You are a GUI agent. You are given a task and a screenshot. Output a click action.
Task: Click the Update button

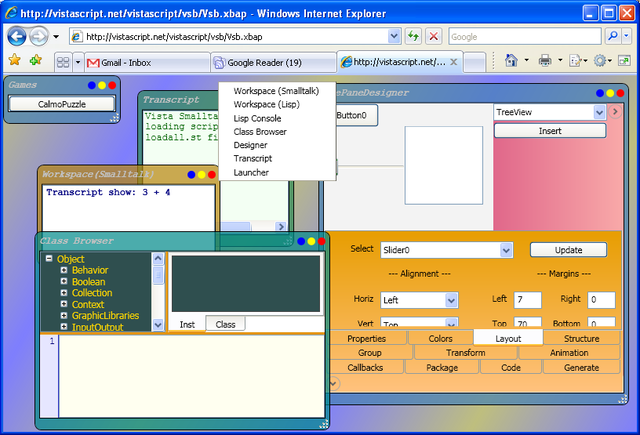click(568, 250)
